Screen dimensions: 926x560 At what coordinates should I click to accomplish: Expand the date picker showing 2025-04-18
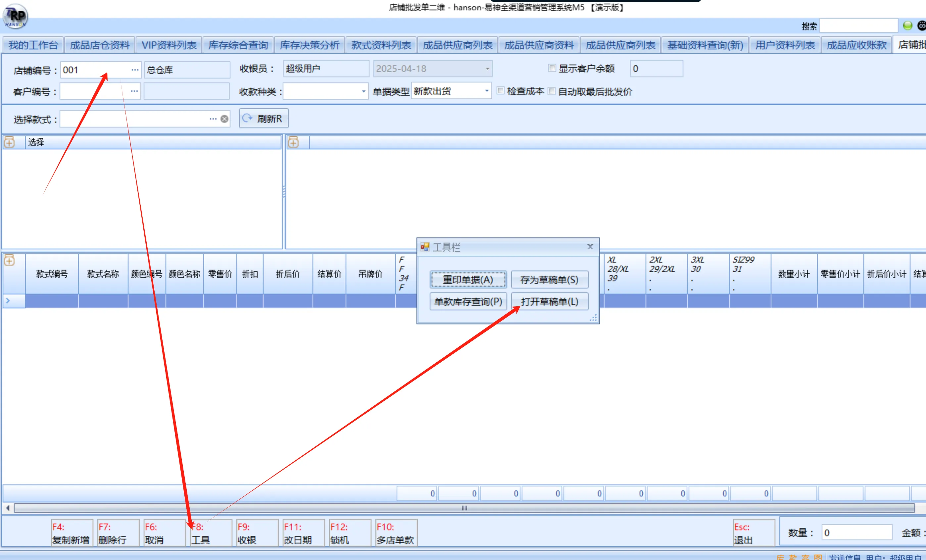point(487,69)
